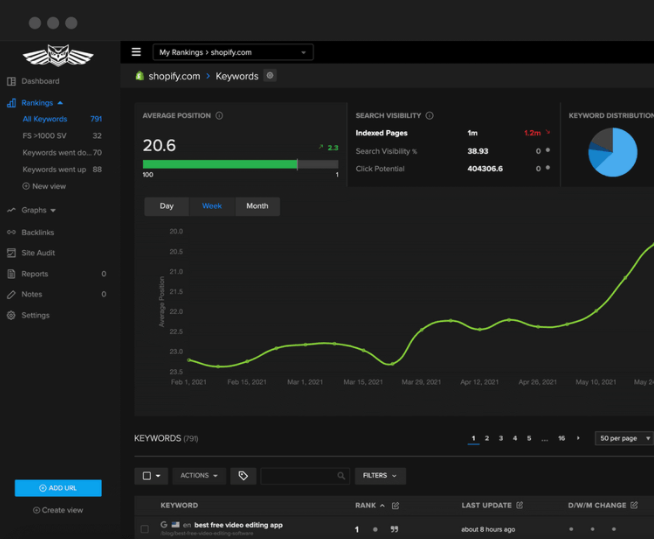The width and height of the screenshot is (654, 539).
Task: Click the Click Potential value 404306.6
Action: point(485,169)
